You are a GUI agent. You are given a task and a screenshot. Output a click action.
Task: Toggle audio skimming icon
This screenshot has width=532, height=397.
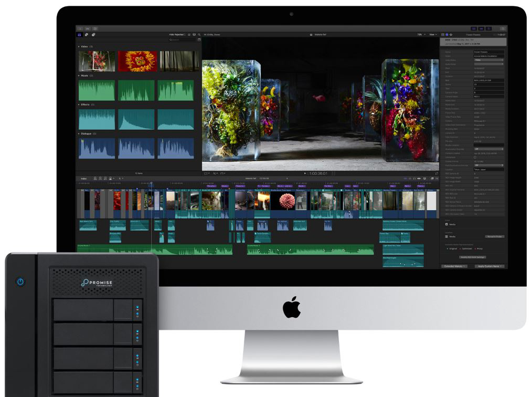coord(410,179)
